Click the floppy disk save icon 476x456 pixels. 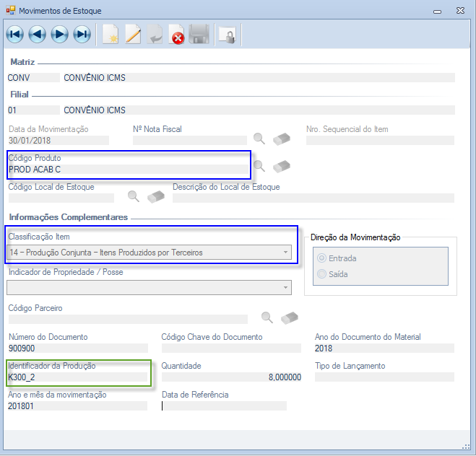[x=199, y=34]
